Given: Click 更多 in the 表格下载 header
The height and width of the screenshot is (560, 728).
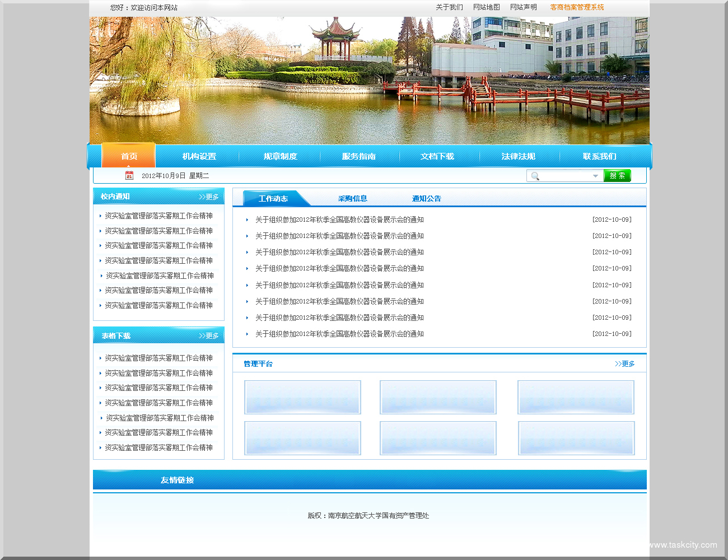Looking at the screenshot, I should pos(209,335).
